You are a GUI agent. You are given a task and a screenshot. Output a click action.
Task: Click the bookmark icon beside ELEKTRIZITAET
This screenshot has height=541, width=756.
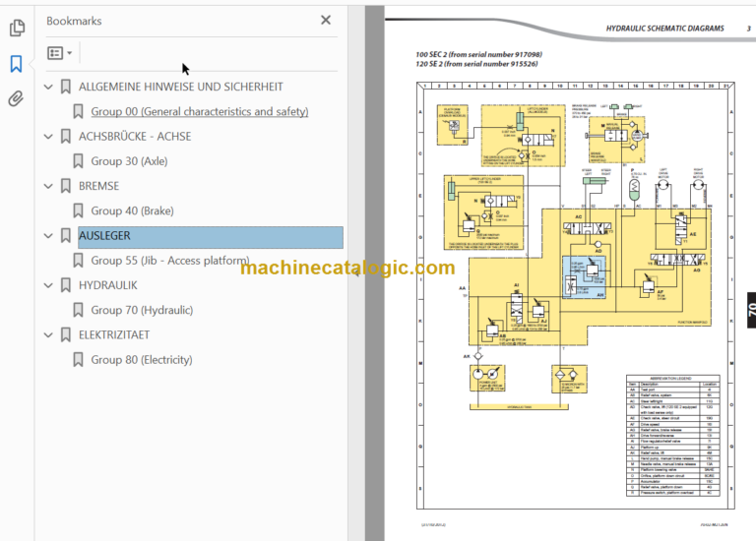pyautogui.click(x=66, y=334)
